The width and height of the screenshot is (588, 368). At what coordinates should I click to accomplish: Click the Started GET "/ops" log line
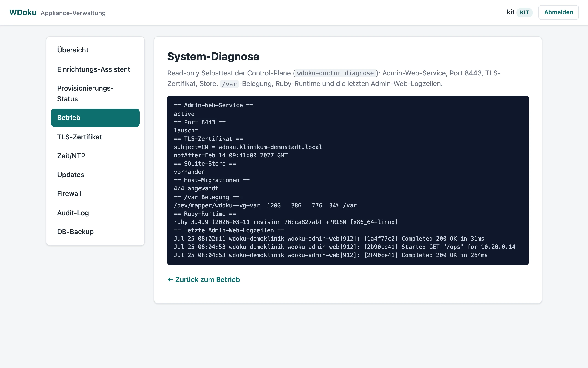(344, 247)
